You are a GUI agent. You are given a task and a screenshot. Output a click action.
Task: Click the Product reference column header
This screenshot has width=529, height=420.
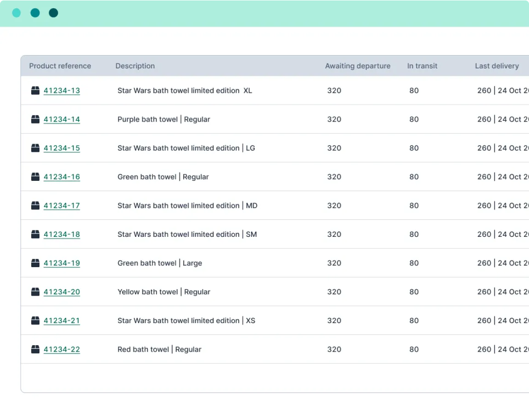click(60, 66)
